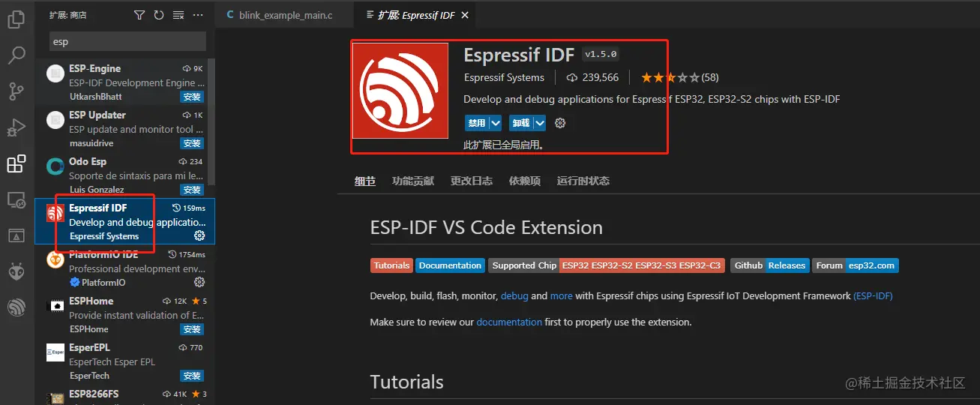Close the Espressif IDF extension tab
This screenshot has width=980, height=405.
point(466,15)
